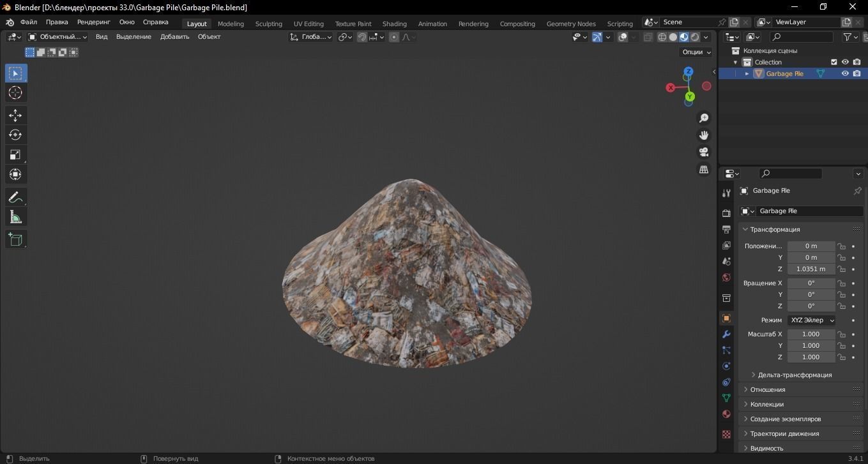Toggle viewport overlays button
This screenshot has width=868, height=464.
[623, 37]
